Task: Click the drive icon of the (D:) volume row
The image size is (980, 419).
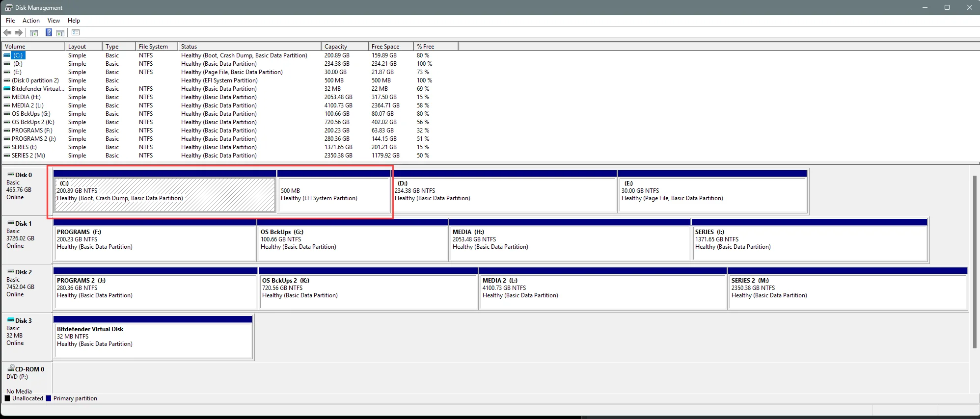Action: (7, 64)
